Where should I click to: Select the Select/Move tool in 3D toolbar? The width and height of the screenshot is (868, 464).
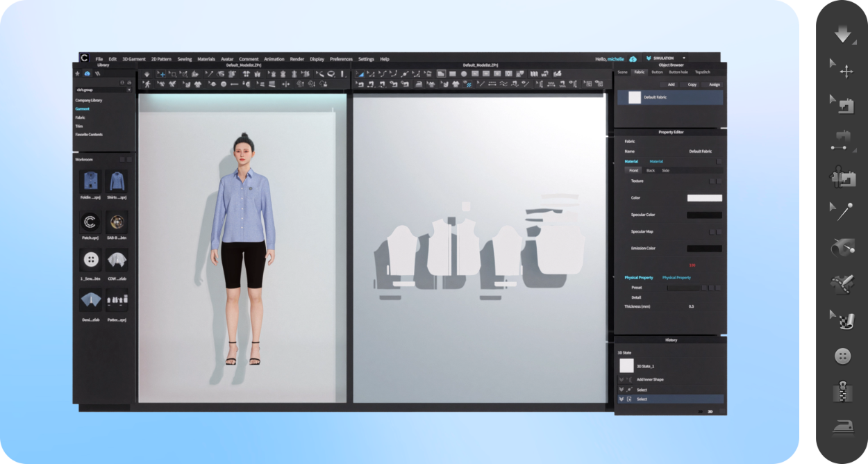pyautogui.click(x=162, y=74)
